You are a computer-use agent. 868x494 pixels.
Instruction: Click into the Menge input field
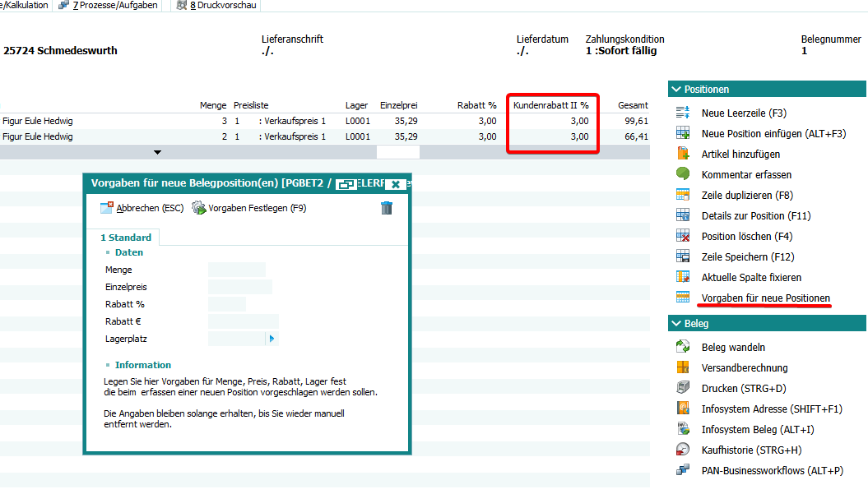click(x=237, y=270)
